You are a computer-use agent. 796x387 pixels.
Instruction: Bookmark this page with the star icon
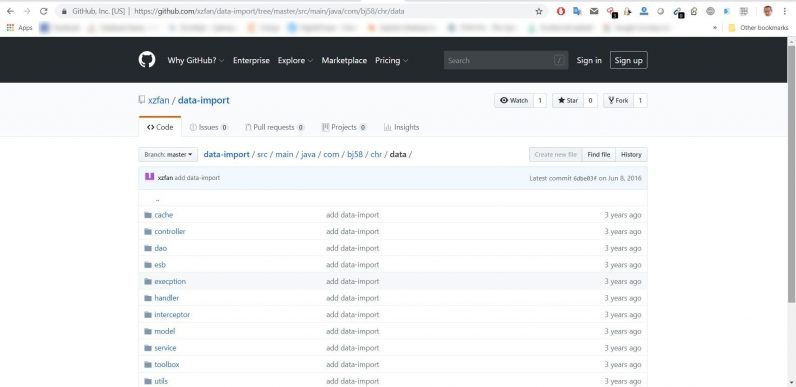pos(539,11)
